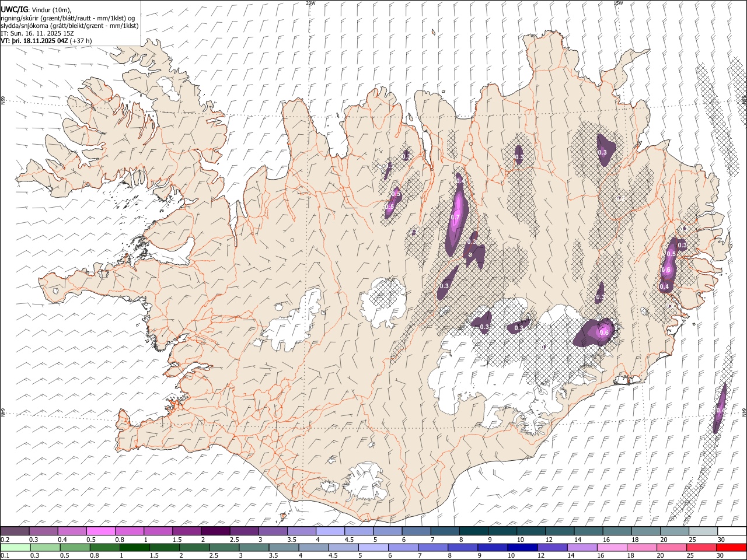747x560 pixels.
Task: Pick the deep blue bottom-row swatch between 10 and 12
Action: click(x=522, y=547)
